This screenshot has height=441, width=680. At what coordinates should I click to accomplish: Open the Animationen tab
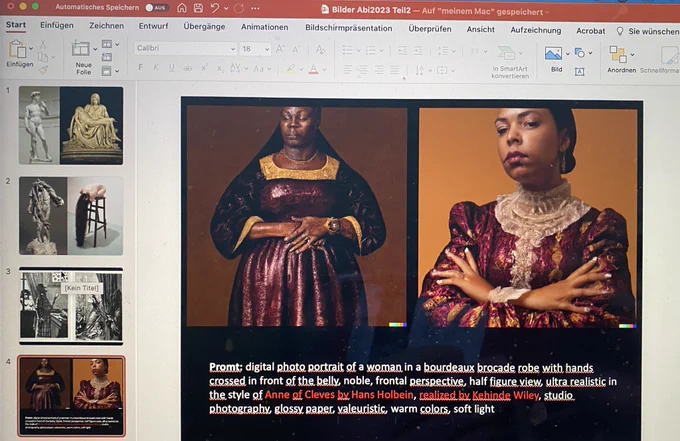point(265,27)
